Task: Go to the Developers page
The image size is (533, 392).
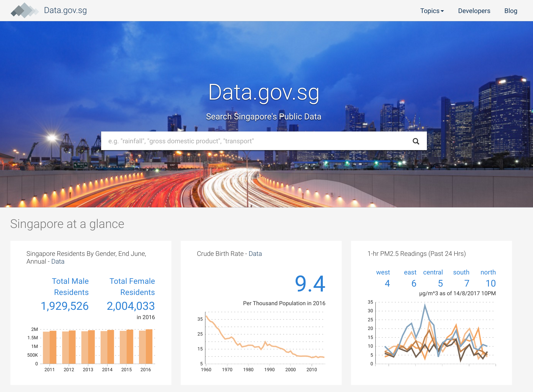Action: tap(474, 11)
